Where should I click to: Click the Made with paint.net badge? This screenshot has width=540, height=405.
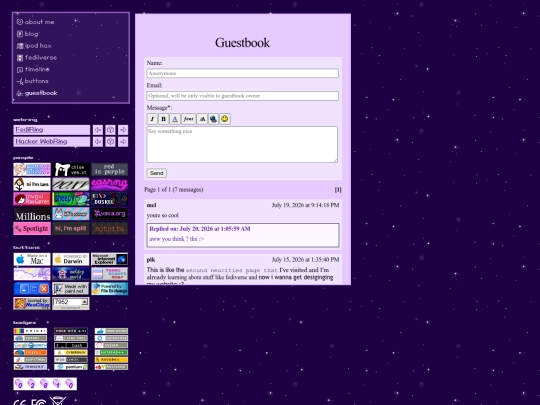(71, 289)
